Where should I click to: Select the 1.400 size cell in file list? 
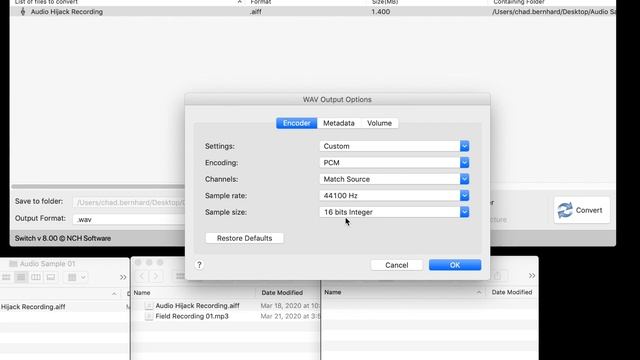[x=380, y=12]
